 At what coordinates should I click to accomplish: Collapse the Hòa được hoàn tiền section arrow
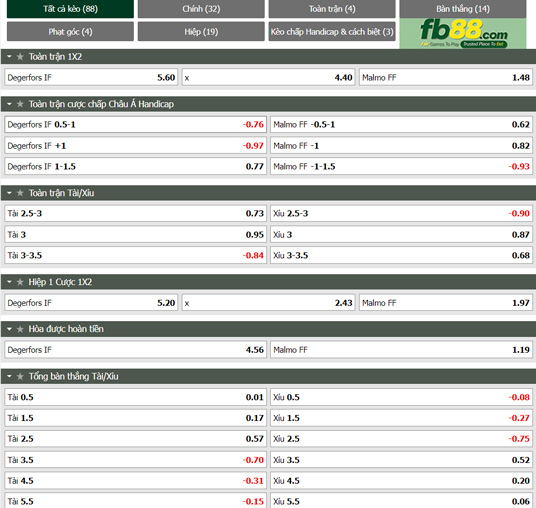pyautogui.click(x=9, y=329)
